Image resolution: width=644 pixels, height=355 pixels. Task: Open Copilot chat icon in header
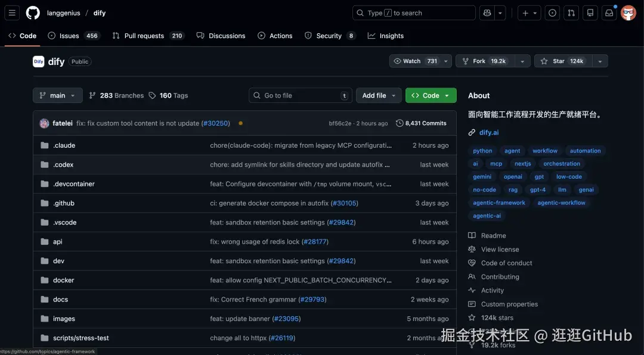coord(487,13)
